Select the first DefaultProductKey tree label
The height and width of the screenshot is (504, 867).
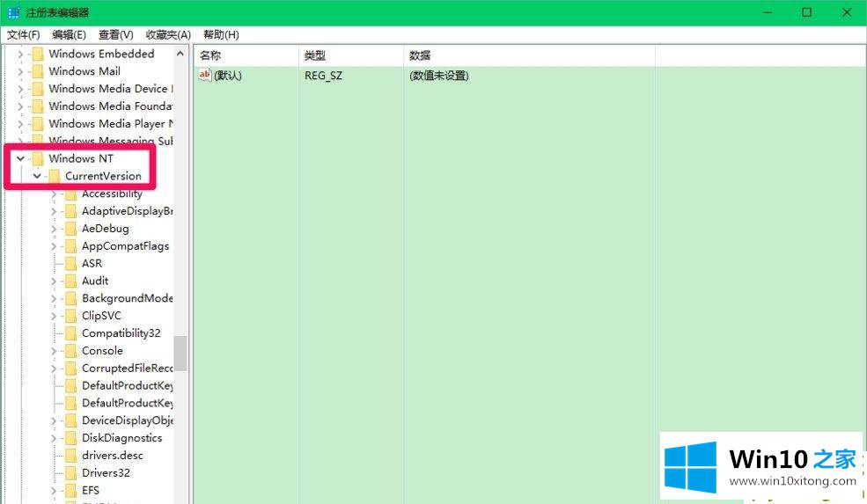click(x=127, y=386)
